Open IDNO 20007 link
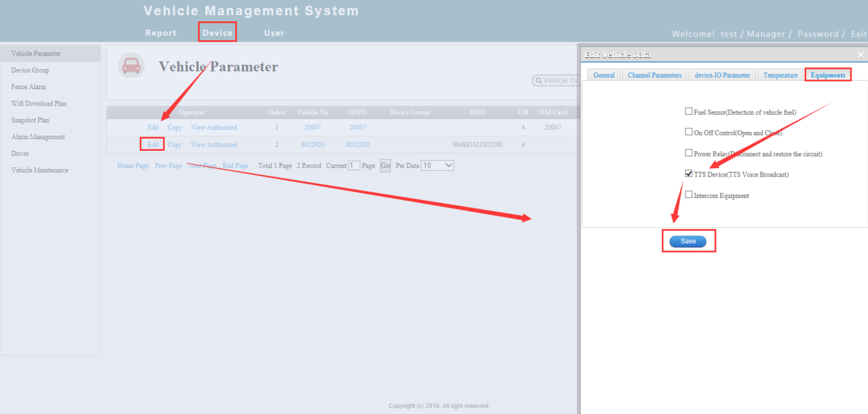Viewport: 868px width, 414px height. click(358, 128)
